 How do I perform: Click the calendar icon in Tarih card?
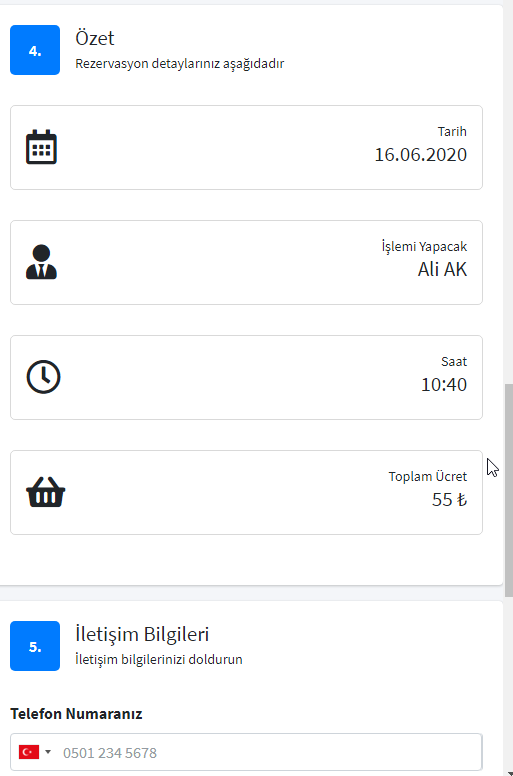tap(42, 147)
